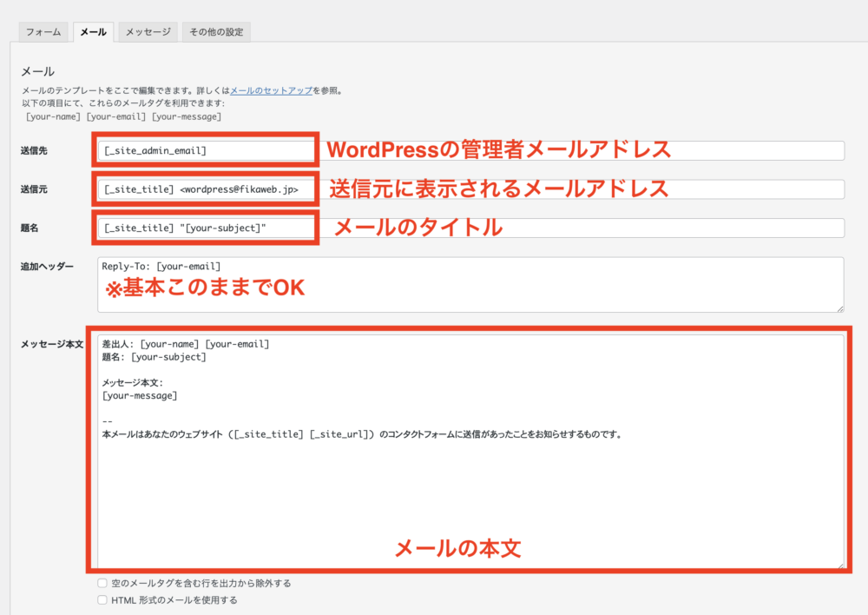Click inside the メッセージ本文 text area
Image resolution: width=868 pixels, height=615 pixels.
(470, 452)
